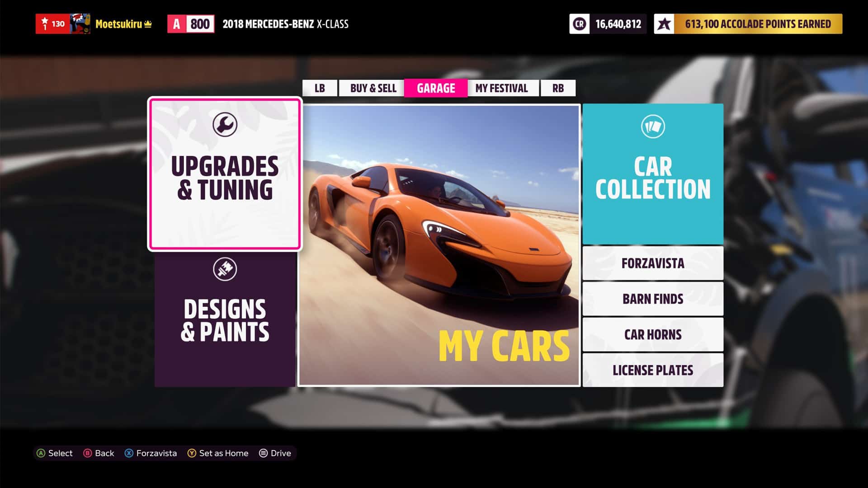868x488 pixels.
Task: Click the cards icon on Car Collection
Action: point(653,126)
